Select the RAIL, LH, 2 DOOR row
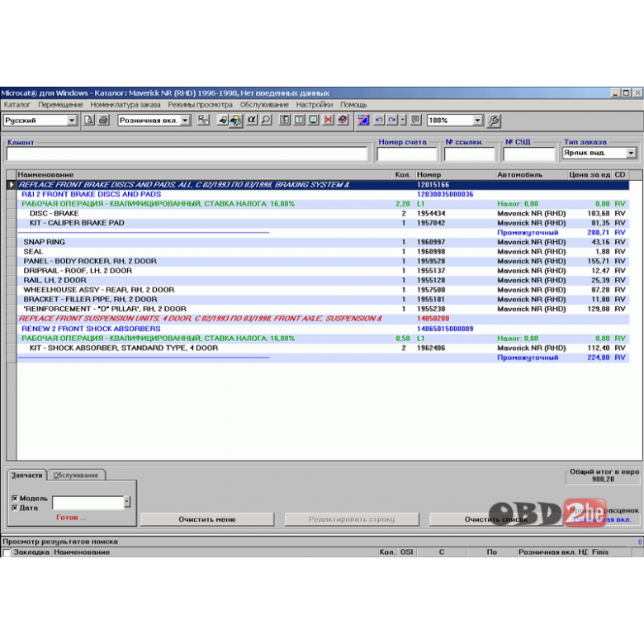644x644 pixels. (x=323, y=281)
